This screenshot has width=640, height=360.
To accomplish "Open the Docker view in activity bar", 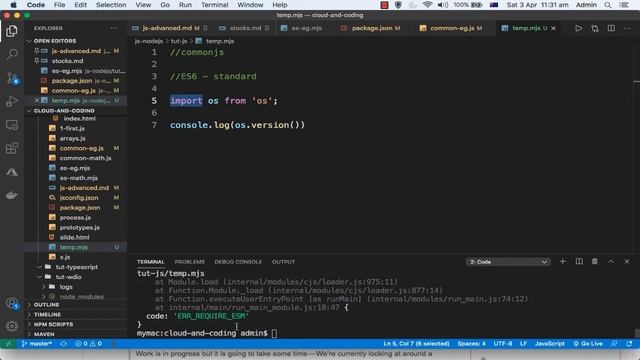I will [12, 196].
